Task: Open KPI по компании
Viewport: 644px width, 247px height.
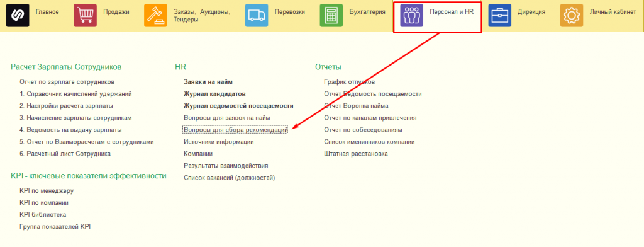Action: [x=44, y=202]
